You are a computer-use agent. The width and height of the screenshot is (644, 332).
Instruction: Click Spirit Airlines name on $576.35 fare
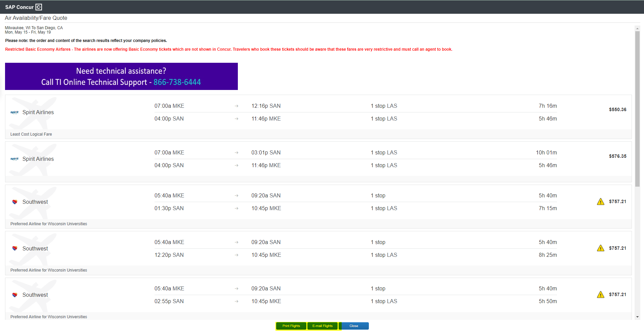point(38,159)
